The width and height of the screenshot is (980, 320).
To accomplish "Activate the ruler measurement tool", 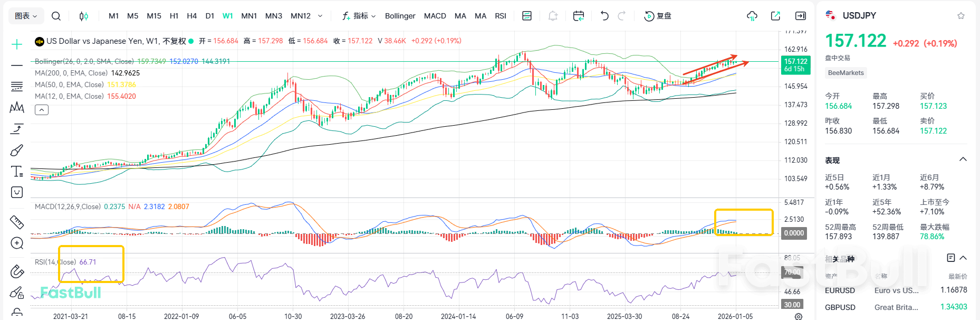I will tap(17, 222).
